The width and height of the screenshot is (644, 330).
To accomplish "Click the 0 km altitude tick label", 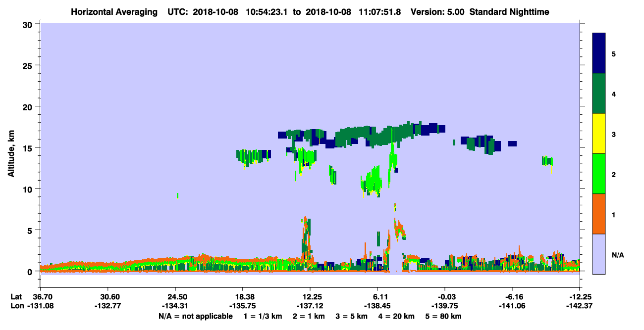I will point(31,272).
